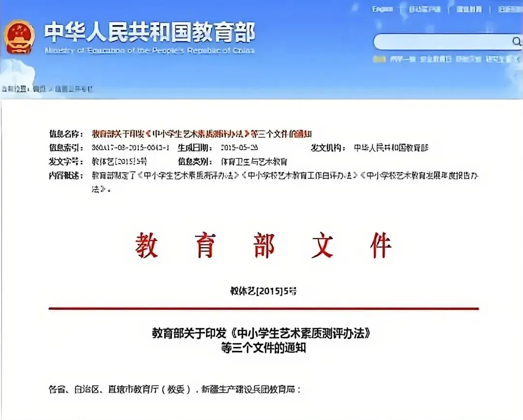
Task: Click the 发文机构 value 中华人民共和国教育部
Action: (391, 147)
